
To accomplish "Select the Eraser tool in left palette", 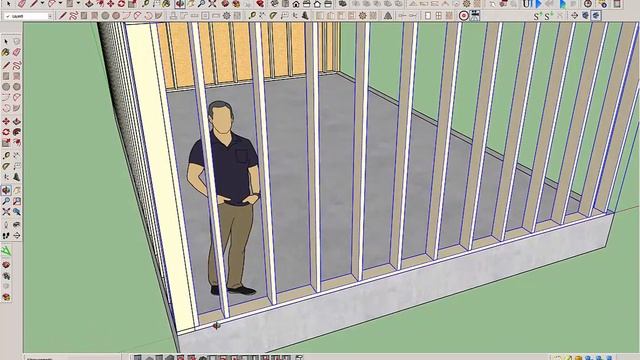I will coord(17,52).
